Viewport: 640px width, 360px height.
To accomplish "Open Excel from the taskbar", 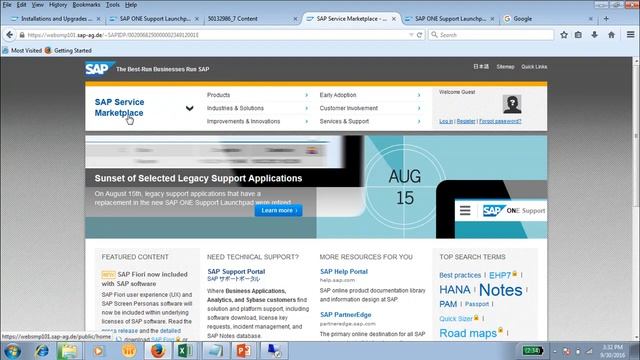I will [x=184, y=351].
